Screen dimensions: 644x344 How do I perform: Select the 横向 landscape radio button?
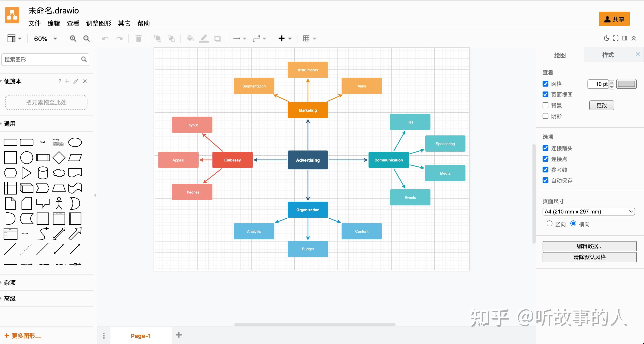coord(573,224)
